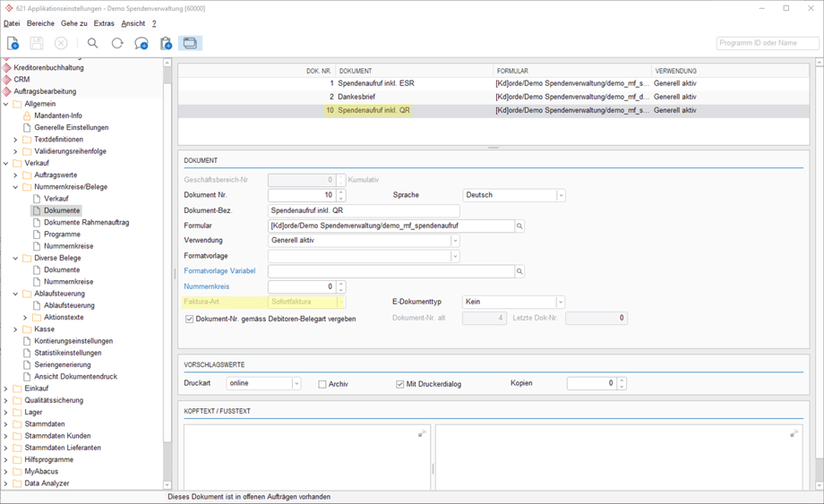Screen dimensions: 824x504
Task: Click the Search magnifier toolbar icon
Action: point(92,43)
